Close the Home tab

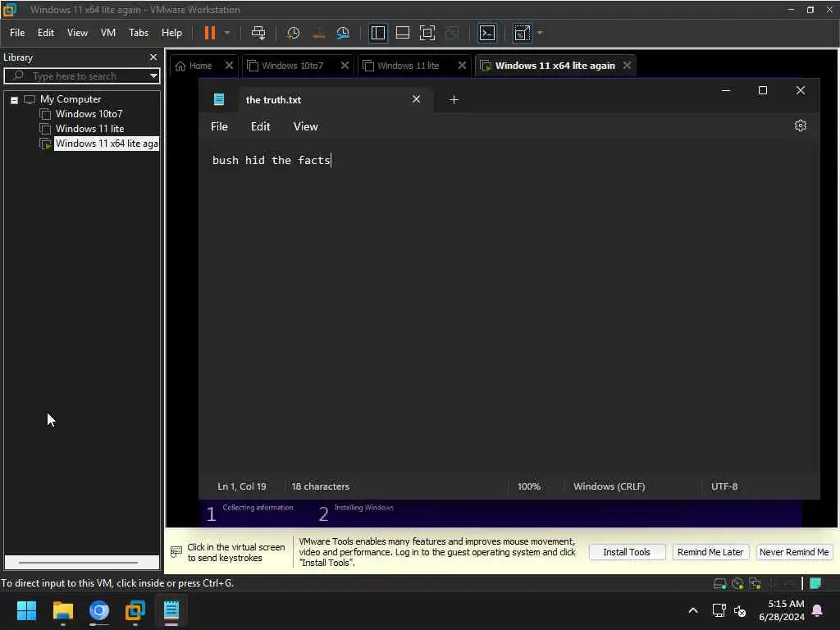pyautogui.click(x=230, y=66)
